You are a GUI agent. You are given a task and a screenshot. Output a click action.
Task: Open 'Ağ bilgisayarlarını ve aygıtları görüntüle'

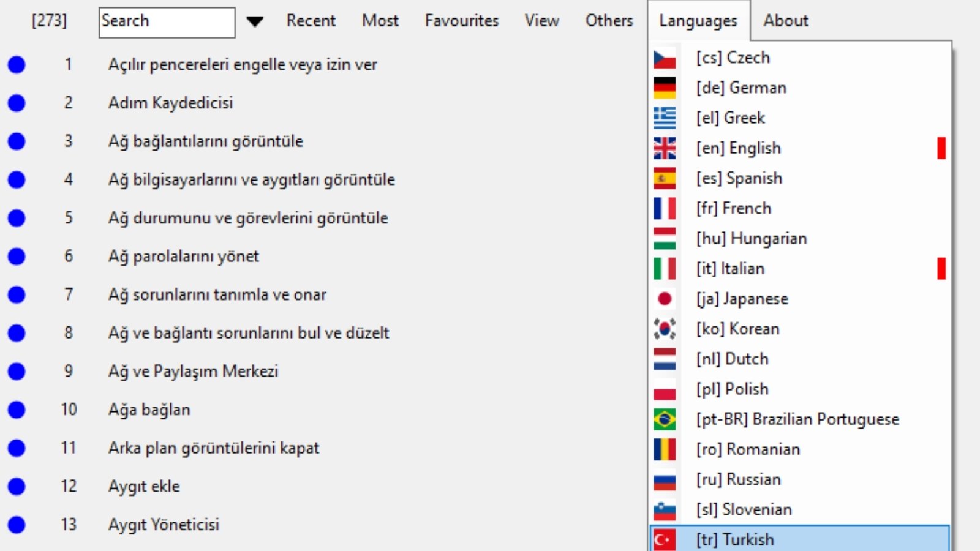[x=252, y=179]
